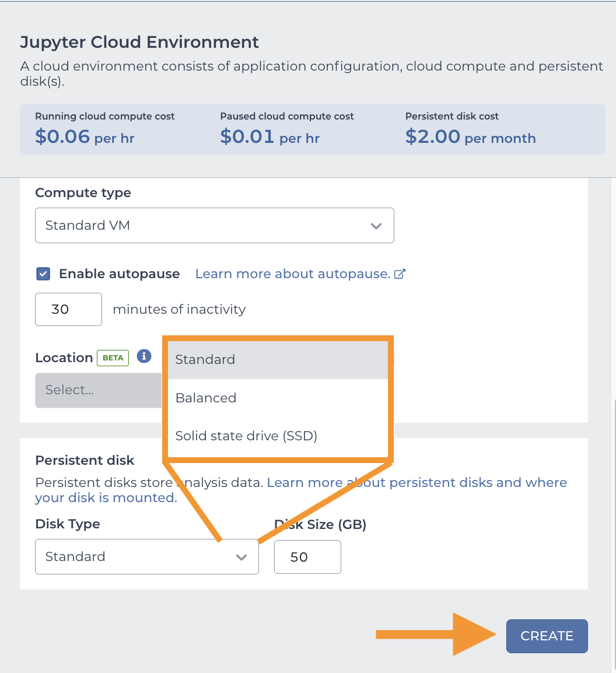Click the CREATE button

(547, 636)
